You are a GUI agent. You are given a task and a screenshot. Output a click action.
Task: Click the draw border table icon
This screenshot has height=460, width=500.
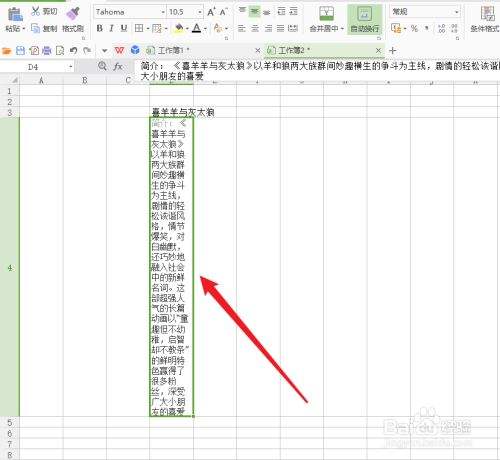(x=157, y=28)
